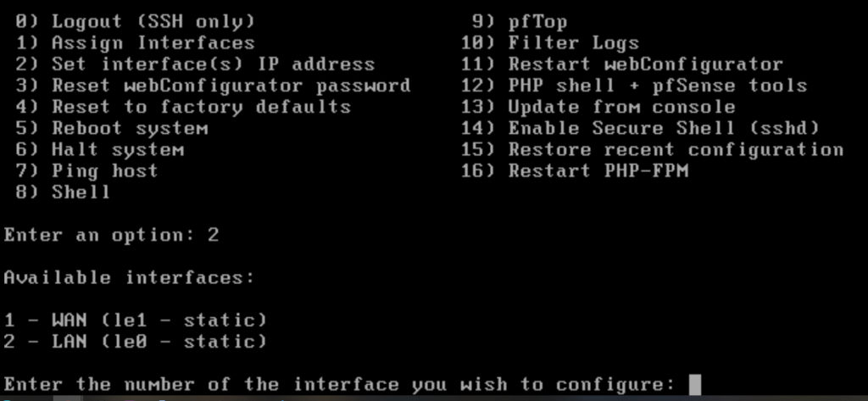Click Set interface(s) IP address entry
The width and height of the screenshot is (868, 401).
pyautogui.click(x=195, y=64)
